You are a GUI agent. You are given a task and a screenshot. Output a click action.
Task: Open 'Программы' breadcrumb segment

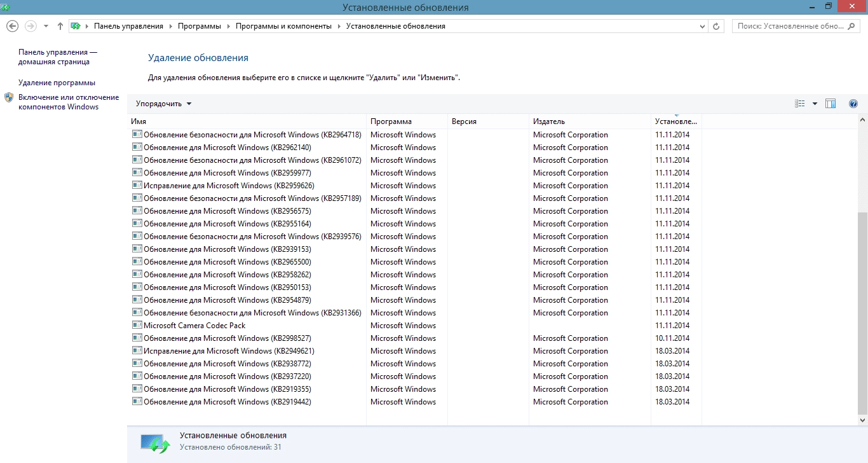200,26
